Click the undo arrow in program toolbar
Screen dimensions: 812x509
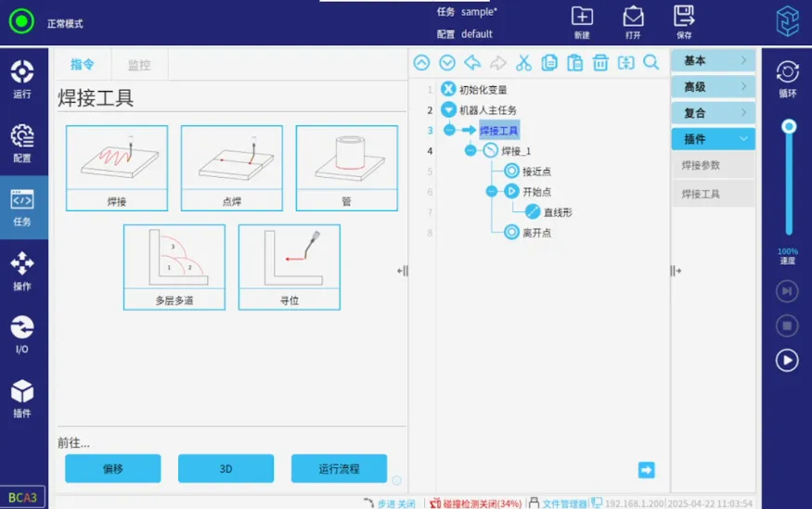pyautogui.click(x=472, y=63)
